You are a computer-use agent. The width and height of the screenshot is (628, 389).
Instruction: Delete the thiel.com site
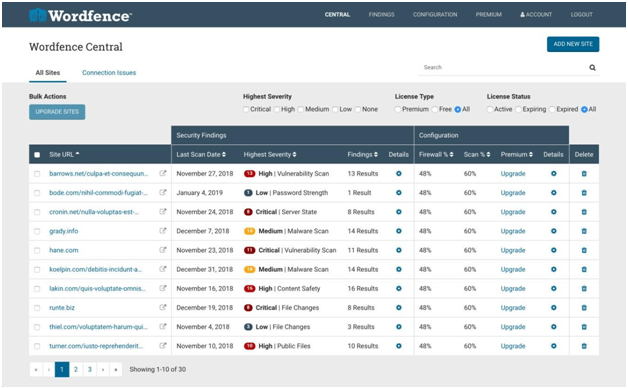coord(584,327)
